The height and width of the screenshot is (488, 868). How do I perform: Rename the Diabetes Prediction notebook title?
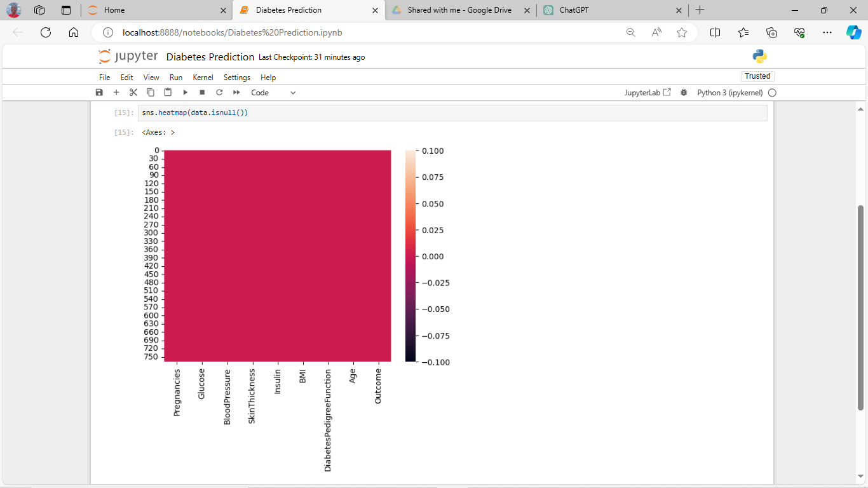coord(210,57)
